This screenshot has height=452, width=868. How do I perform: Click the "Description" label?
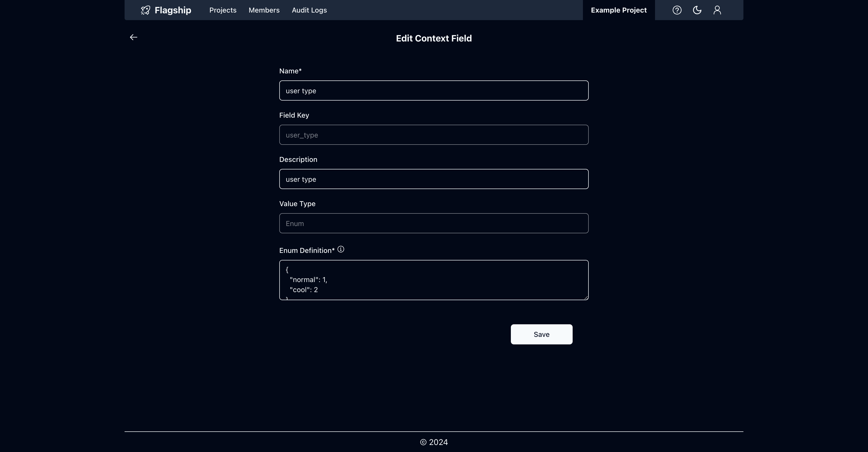click(x=298, y=160)
